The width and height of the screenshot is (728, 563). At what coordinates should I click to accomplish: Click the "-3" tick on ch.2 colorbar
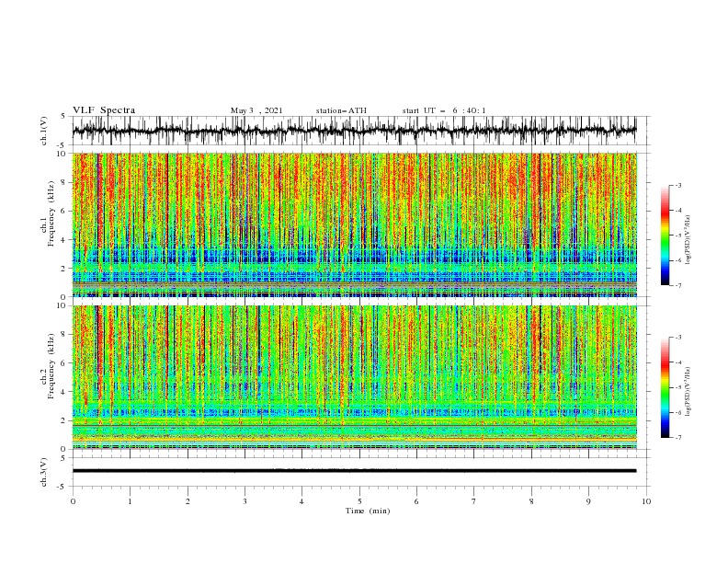coord(677,338)
